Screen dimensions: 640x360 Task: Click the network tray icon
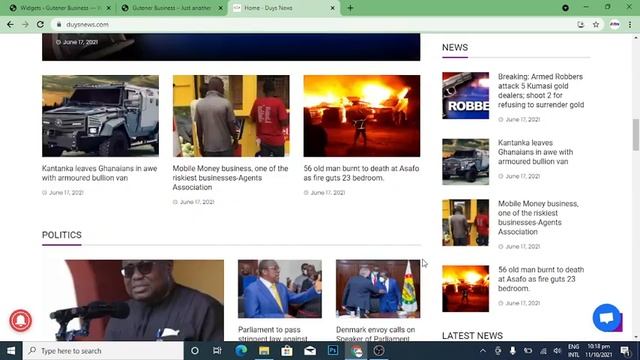[x=543, y=351]
